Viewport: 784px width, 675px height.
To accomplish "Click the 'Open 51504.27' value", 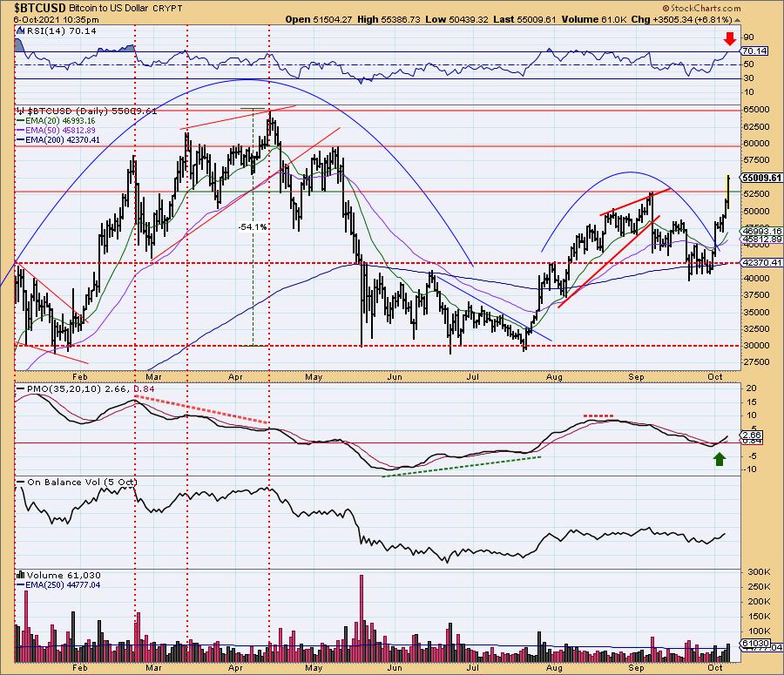I will tap(319, 19).
